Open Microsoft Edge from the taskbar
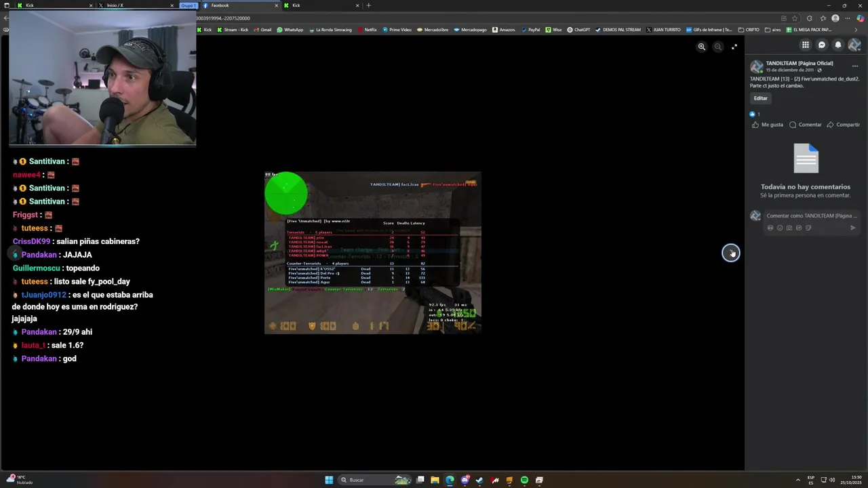This screenshot has height=488, width=868. (450, 480)
